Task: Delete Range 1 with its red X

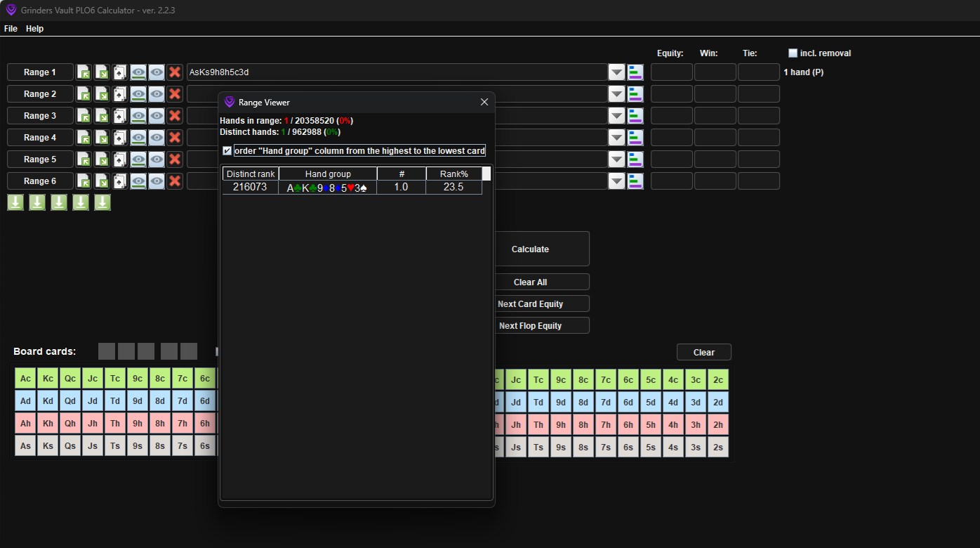Action: 175,72
